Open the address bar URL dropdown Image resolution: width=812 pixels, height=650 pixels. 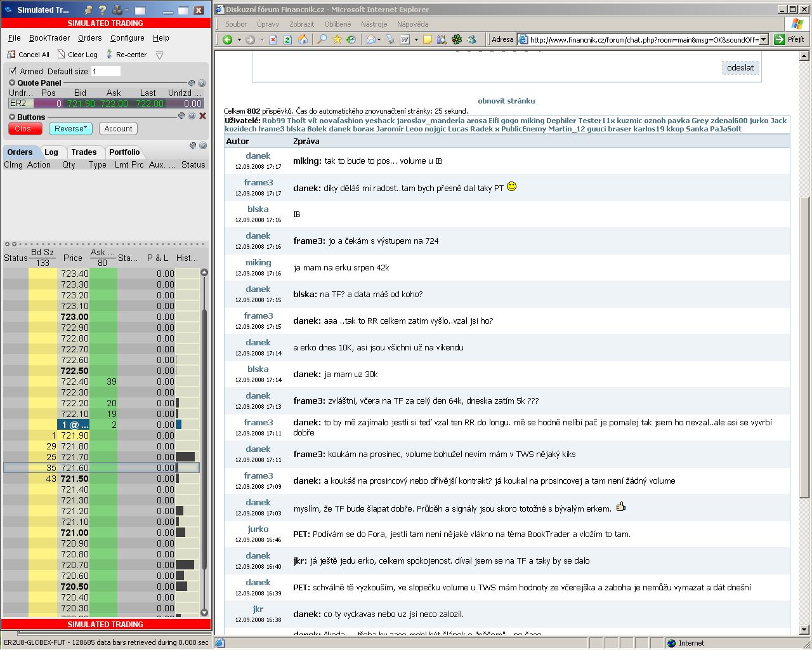point(764,39)
